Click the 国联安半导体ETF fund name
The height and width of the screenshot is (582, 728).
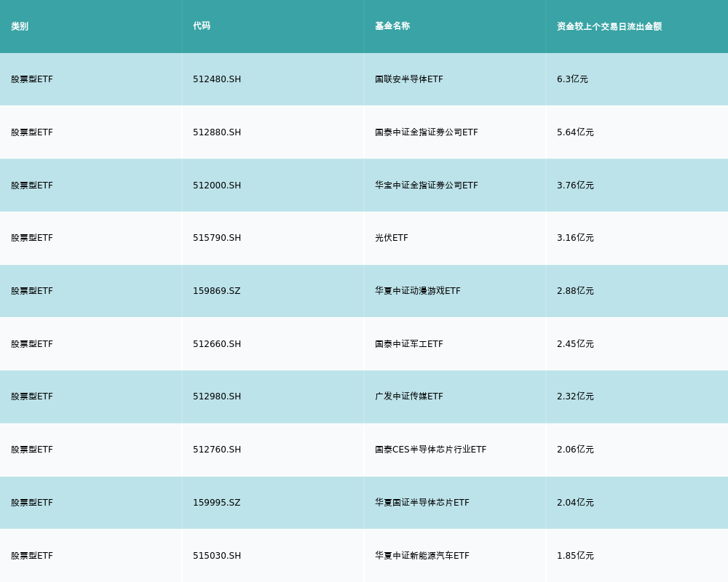pyautogui.click(x=409, y=79)
